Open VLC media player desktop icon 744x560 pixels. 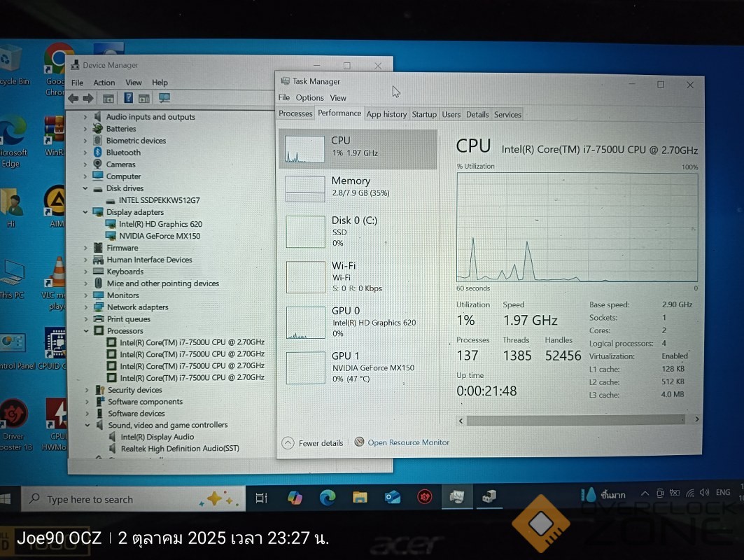click(56, 283)
